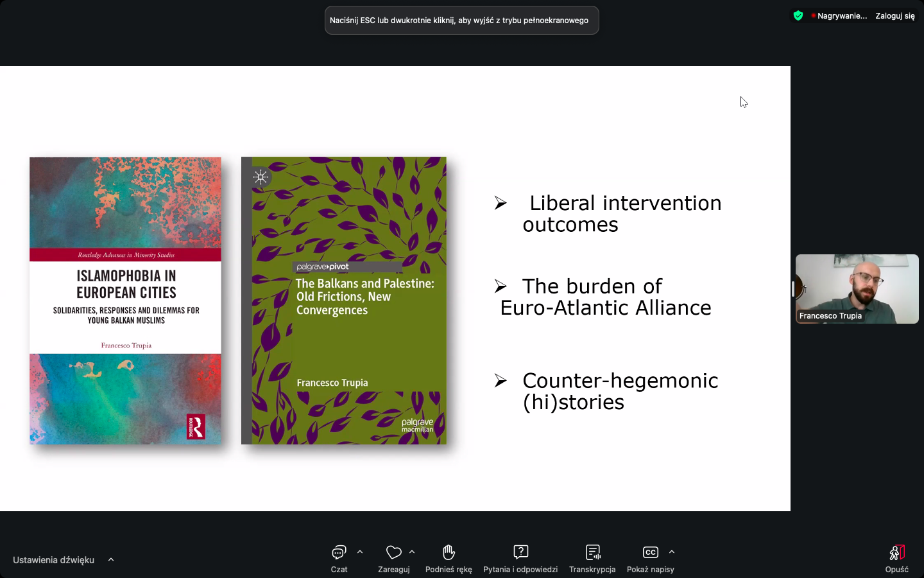Select Francesco Trupia's video thumbnail
Image resolution: width=924 pixels, height=578 pixels.
click(857, 288)
